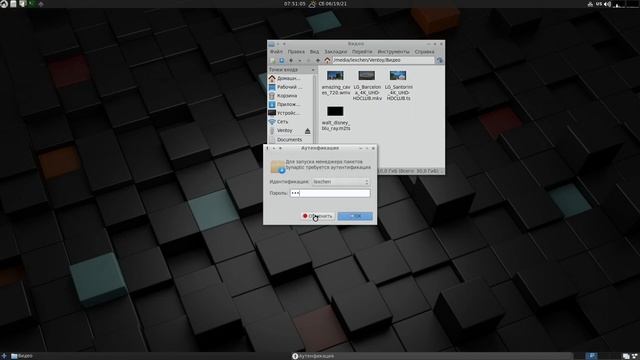Viewport: 640px width, 360px height.
Task: Open the back history dropdown arrow
Action: pyautogui.click(x=300, y=60)
